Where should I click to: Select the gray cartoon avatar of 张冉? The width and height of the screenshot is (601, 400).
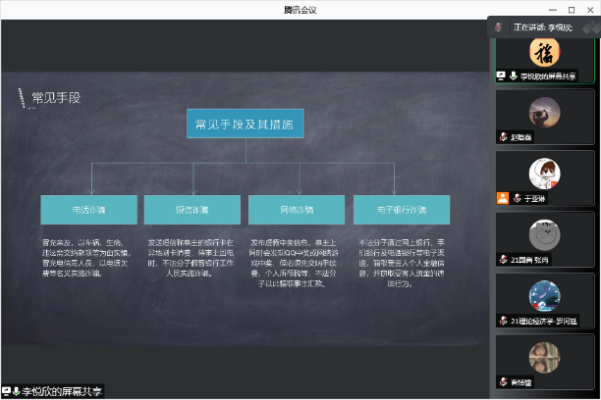click(544, 234)
